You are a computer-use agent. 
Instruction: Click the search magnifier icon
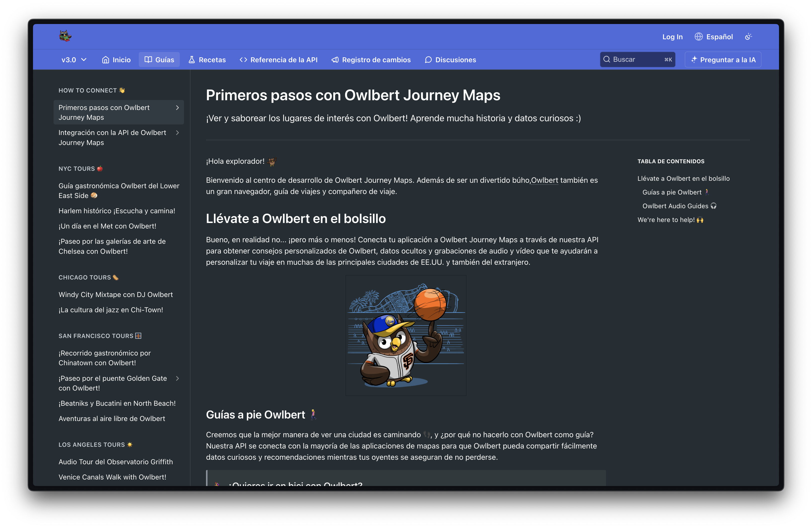[606, 59]
